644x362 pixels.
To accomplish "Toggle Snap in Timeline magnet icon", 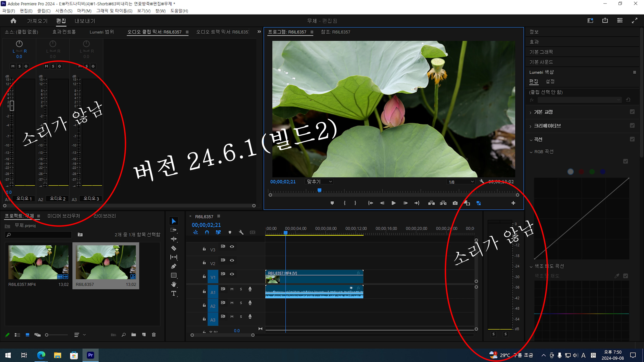I will coord(207,232).
